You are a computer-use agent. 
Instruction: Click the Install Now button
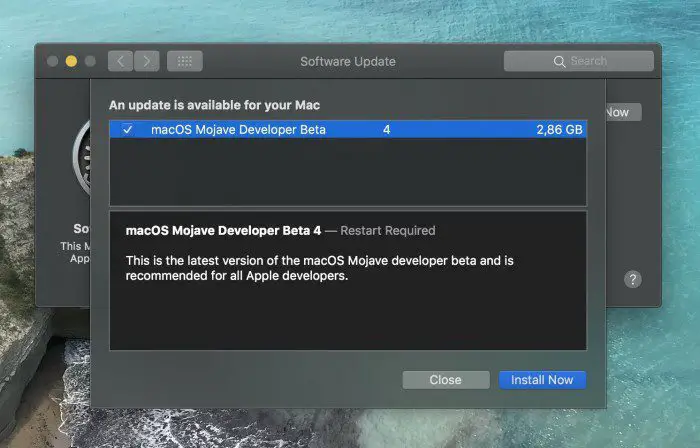[x=542, y=380]
